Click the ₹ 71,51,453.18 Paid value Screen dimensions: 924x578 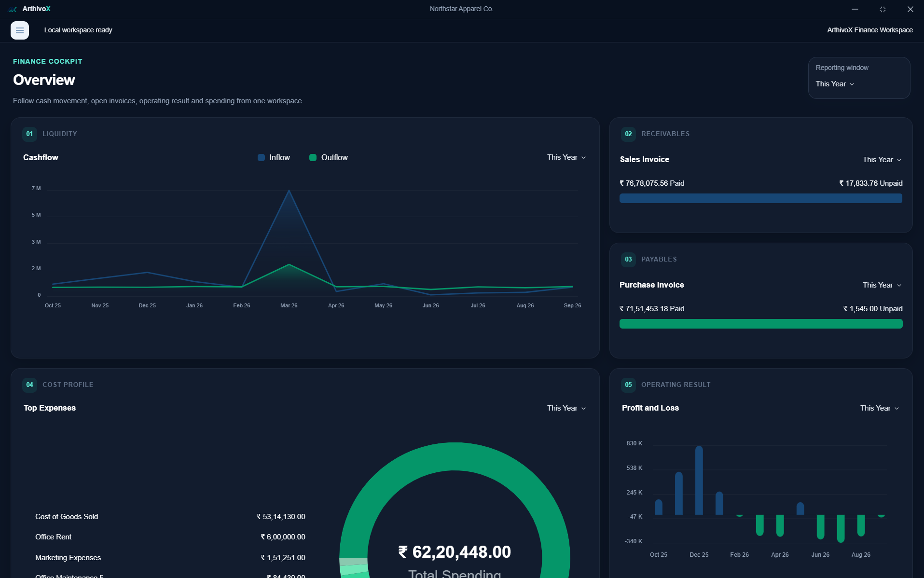pyautogui.click(x=652, y=309)
